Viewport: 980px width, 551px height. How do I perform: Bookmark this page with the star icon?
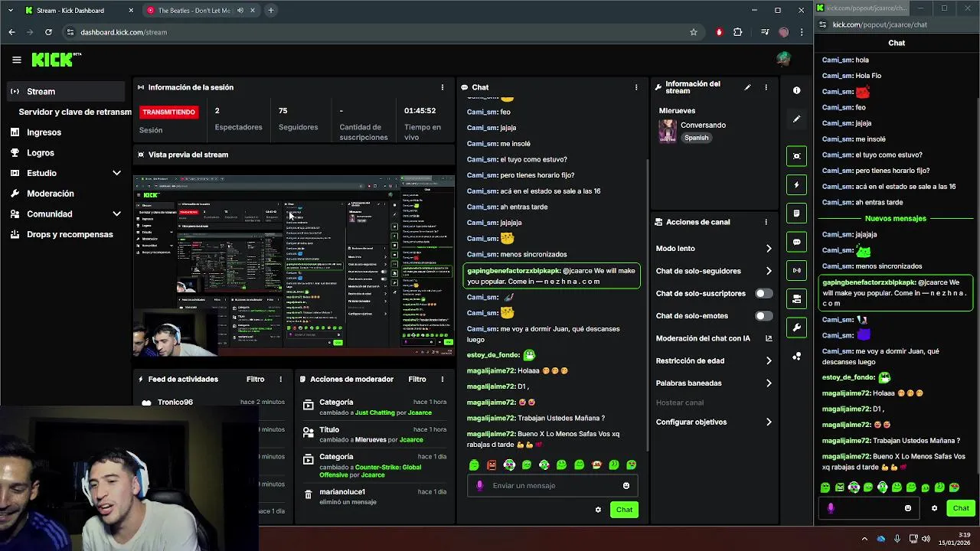pos(694,32)
